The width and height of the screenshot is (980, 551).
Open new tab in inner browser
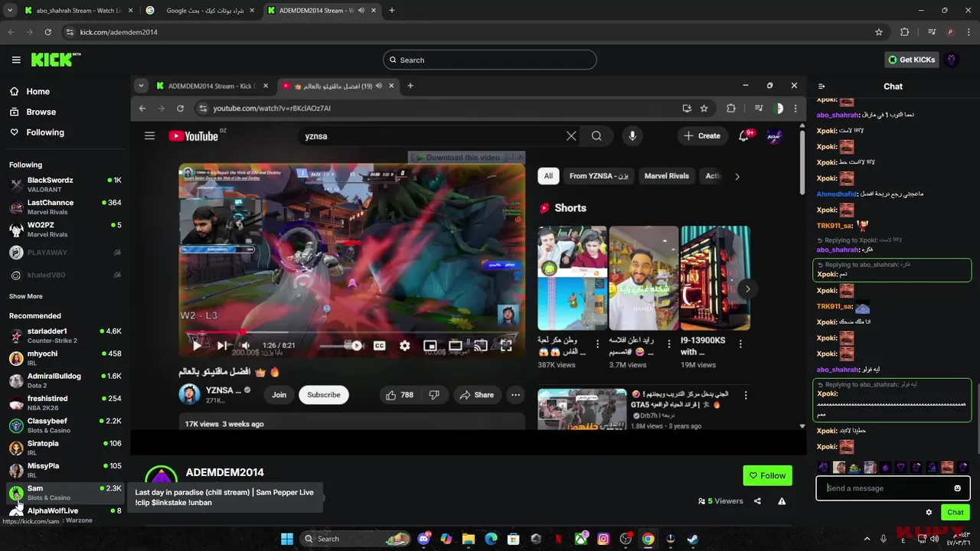(x=410, y=86)
